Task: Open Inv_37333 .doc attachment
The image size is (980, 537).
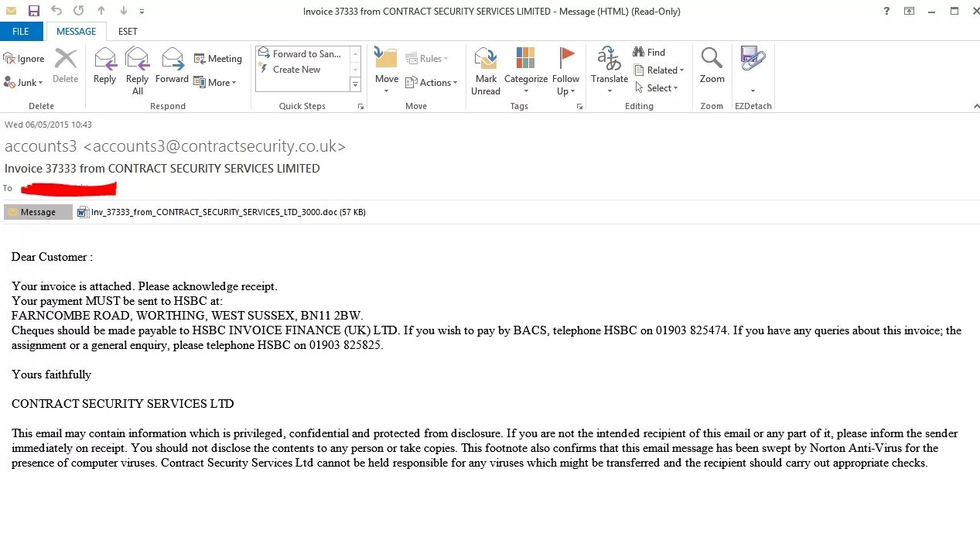Action: pos(221,212)
